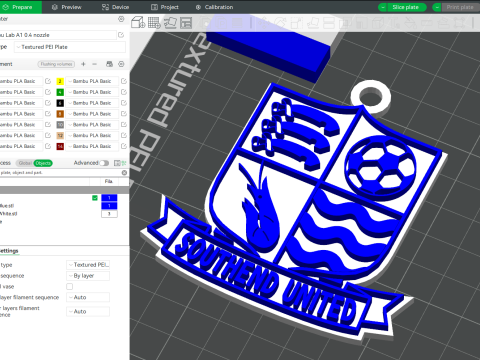The width and height of the screenshot is (480, 360).
Task: Click the Print plate button
Action: point(460,7)
